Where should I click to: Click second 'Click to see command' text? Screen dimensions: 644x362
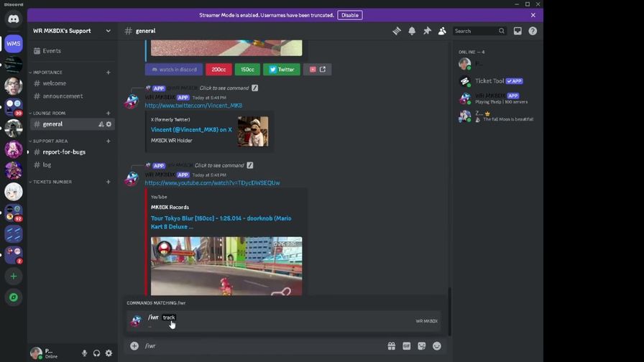[x=219, y=165]
